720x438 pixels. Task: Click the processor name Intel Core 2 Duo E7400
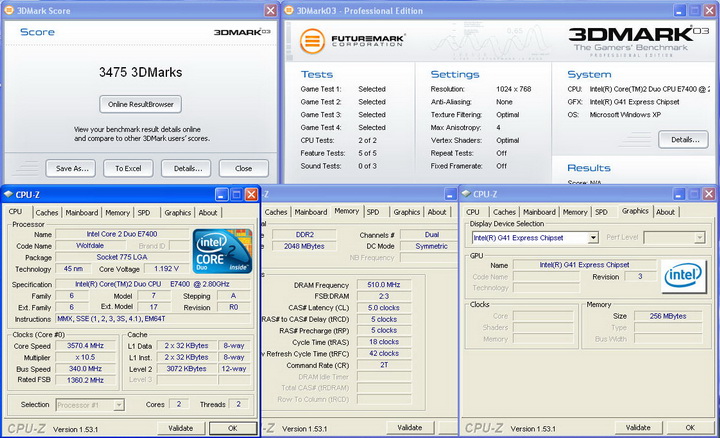(122, 234)
